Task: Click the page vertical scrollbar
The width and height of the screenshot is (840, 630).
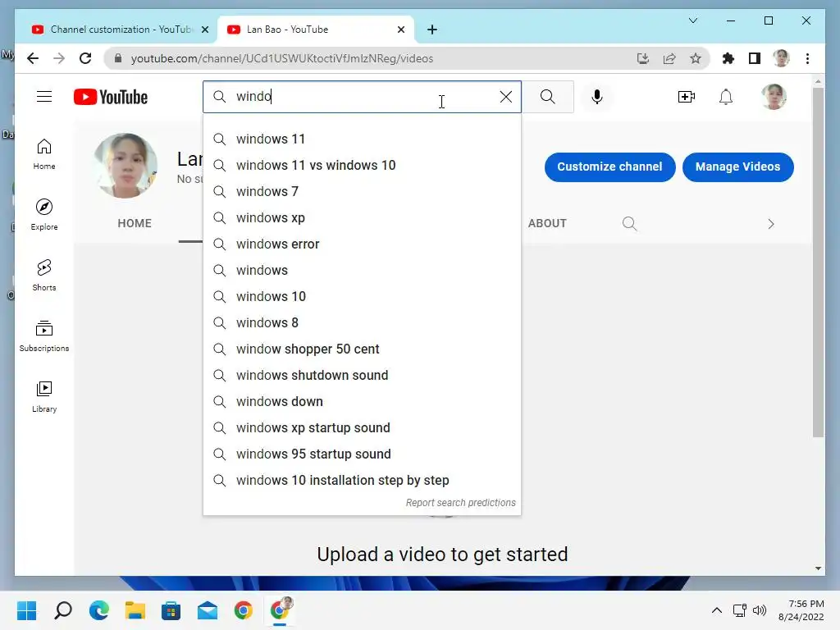Action: (818, 262)
